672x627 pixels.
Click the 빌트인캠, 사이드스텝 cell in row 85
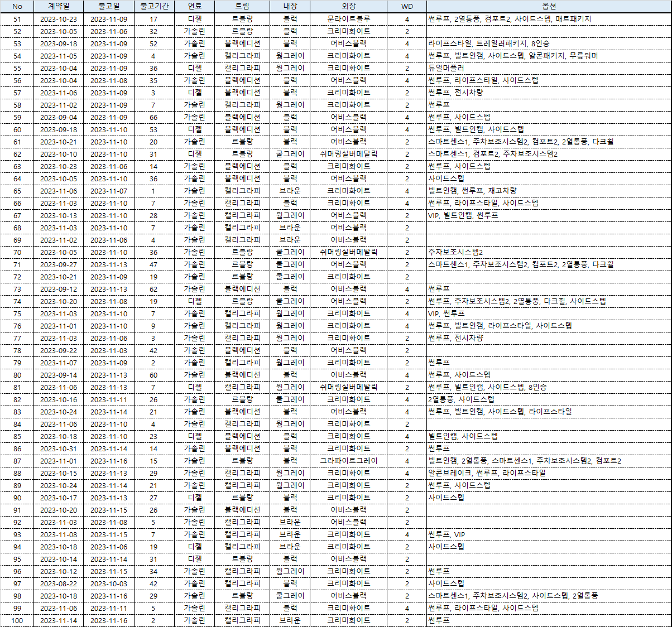549,436
